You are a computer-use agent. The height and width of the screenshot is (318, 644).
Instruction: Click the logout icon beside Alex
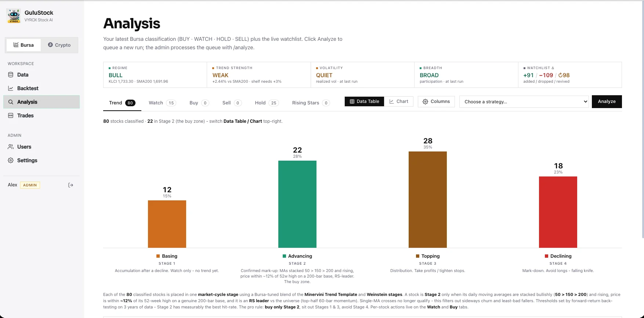pos(71,185)
